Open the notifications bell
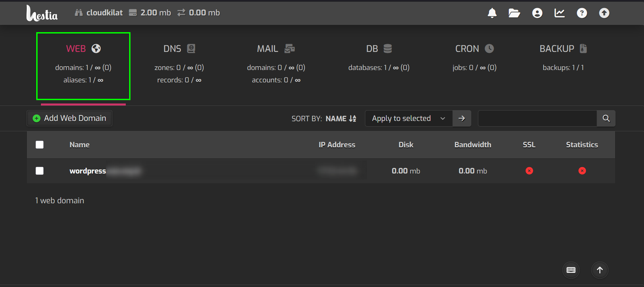 click(x=492, y=13)
